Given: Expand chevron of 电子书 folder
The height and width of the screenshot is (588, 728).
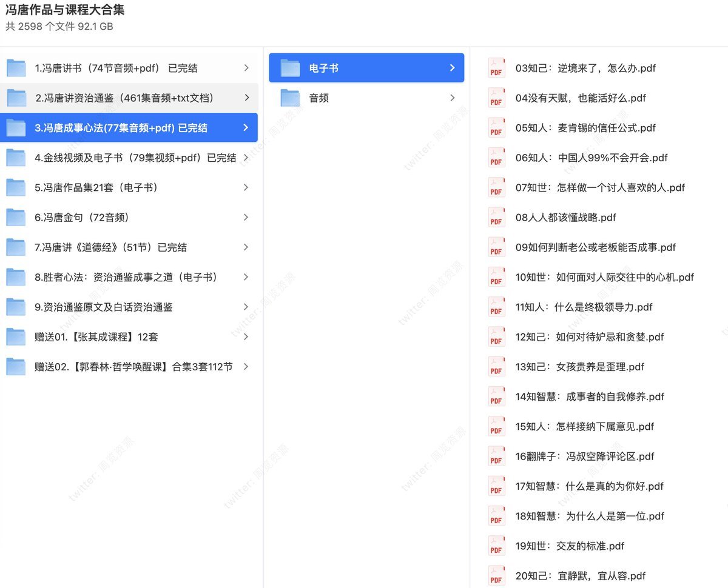Looking at the screenshot, I should click(x=452, y=68).
